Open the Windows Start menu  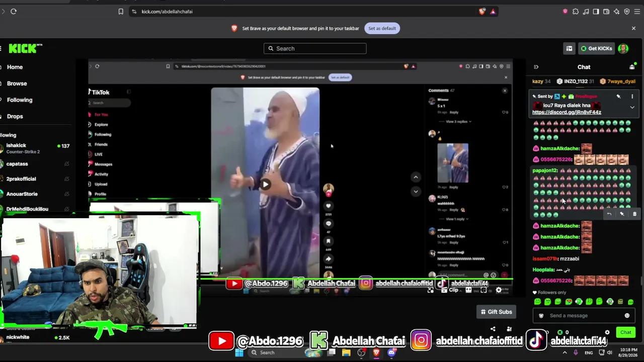pos(239,352)
